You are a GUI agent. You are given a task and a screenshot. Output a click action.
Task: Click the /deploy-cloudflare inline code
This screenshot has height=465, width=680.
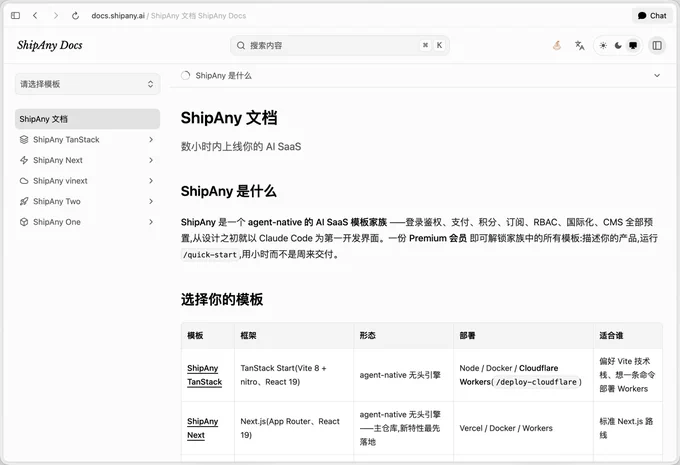536,382
